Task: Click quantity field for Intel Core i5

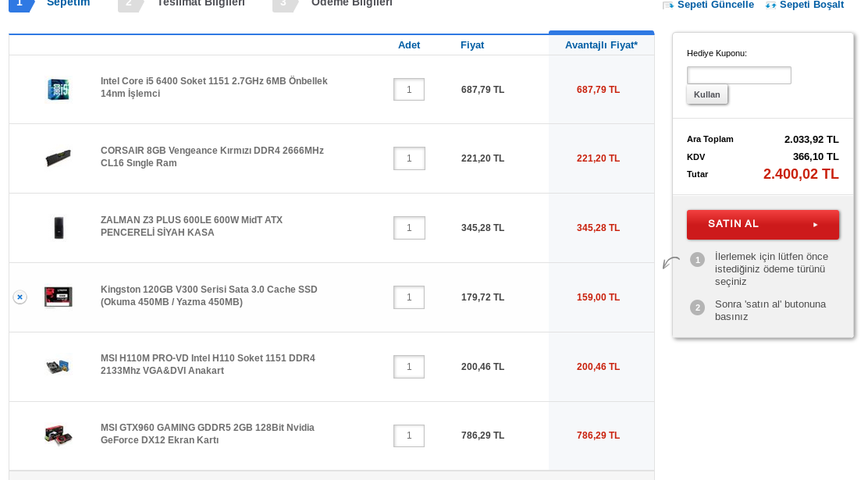Action: pos(409,89)
